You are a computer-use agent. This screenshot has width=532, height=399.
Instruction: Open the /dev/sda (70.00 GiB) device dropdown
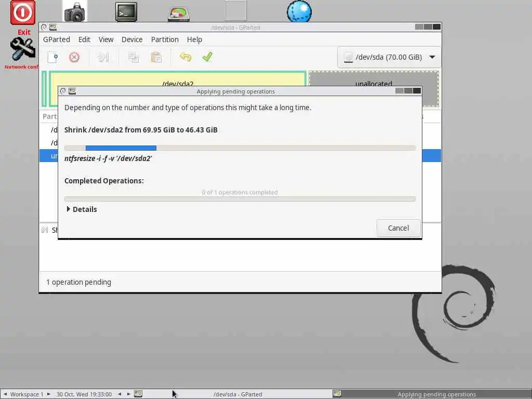click(389, 57)
